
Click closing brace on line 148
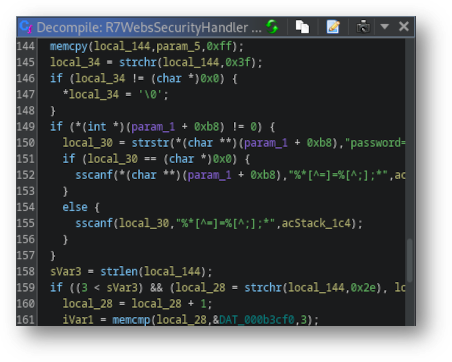[x=53, y=111]
